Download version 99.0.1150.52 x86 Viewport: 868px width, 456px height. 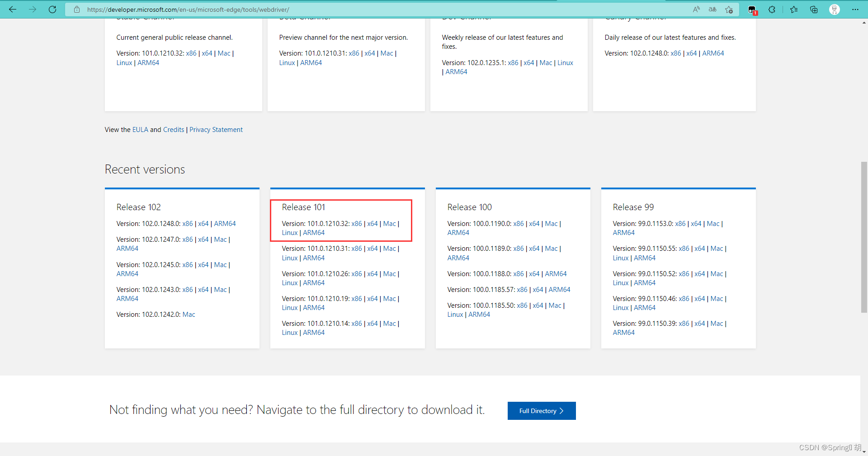point(684,274)
